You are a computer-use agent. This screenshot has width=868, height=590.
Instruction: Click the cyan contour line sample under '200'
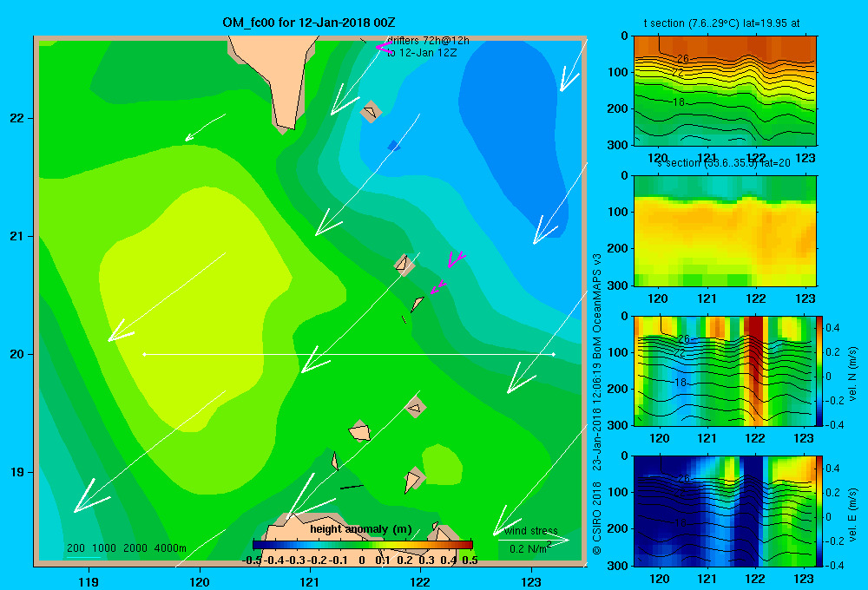[x=83, y=557]
